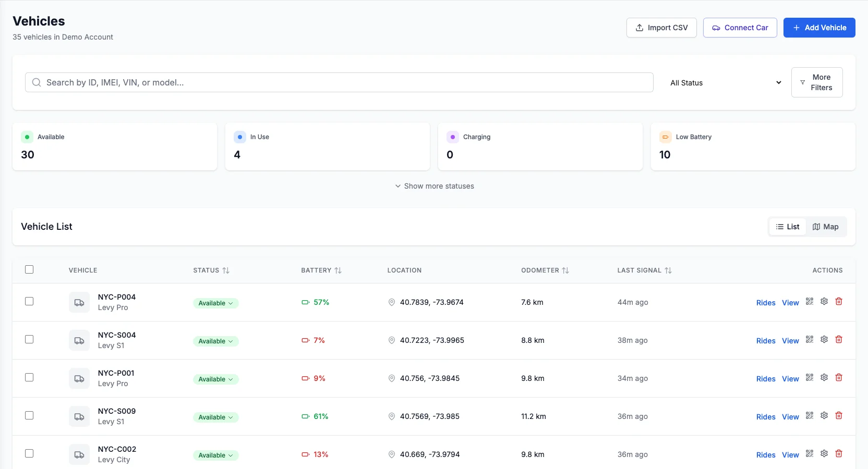Delete vehicle NYC-P004 with trash icon

click(x=839, y=301)
